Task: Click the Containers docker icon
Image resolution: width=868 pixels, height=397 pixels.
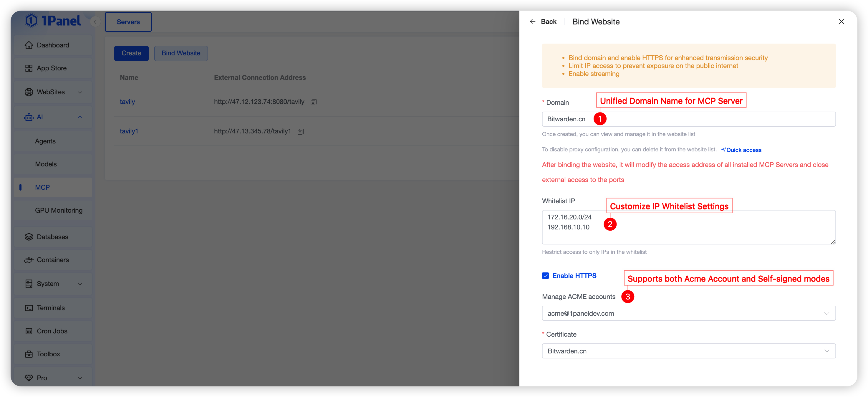Action: 29,260
